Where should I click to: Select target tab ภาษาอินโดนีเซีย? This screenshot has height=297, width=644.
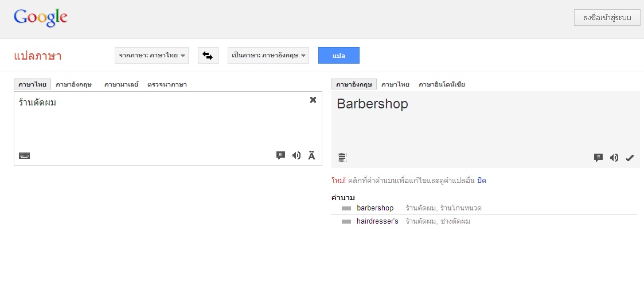tap(442, 85)
